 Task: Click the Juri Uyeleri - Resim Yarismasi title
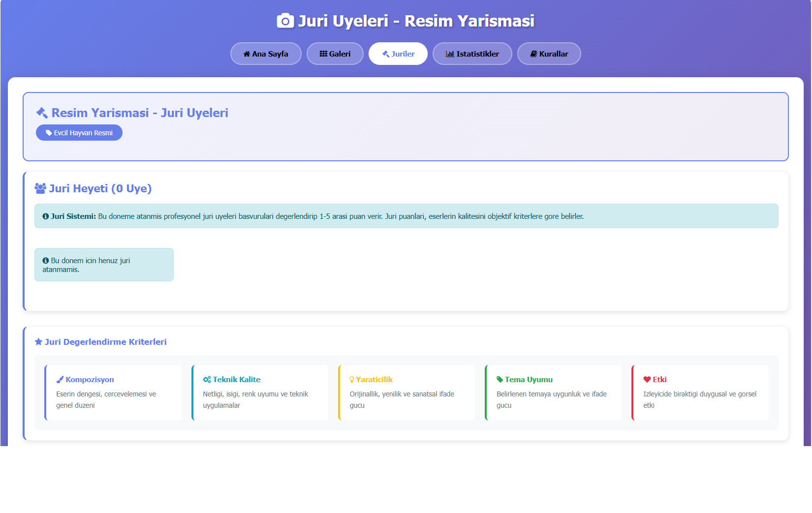pos(416,21)
